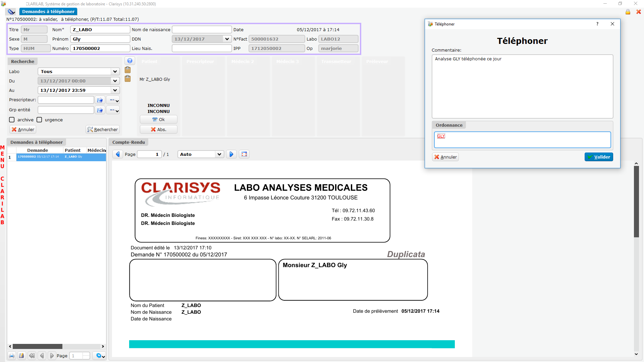Open the Au date dropdown

pyautogui.click(x=115, y=90)
